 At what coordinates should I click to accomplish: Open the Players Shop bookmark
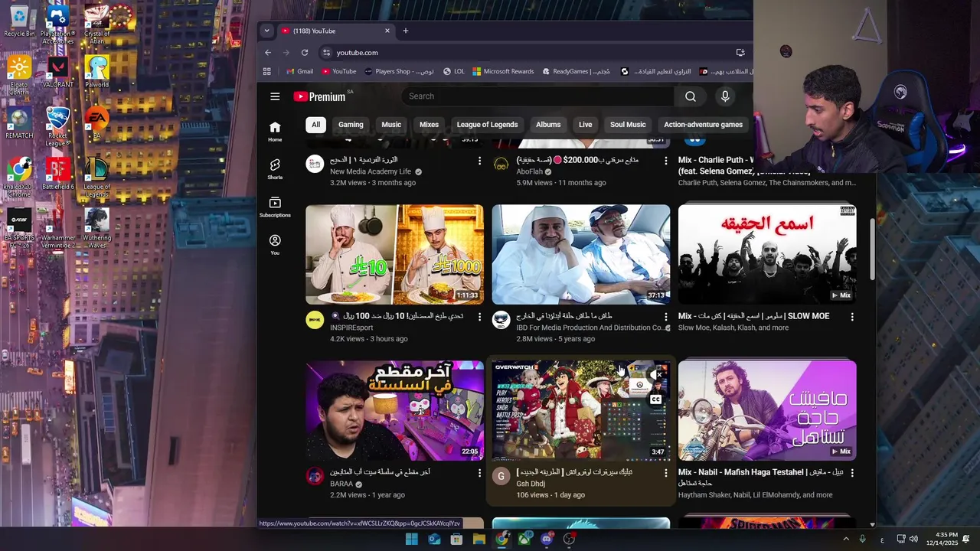point(399,71)
